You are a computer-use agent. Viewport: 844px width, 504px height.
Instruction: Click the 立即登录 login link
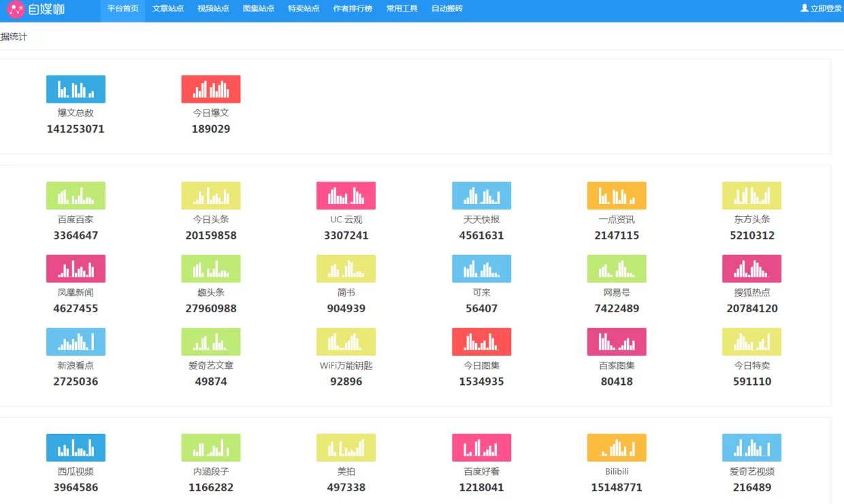point(826,9)
